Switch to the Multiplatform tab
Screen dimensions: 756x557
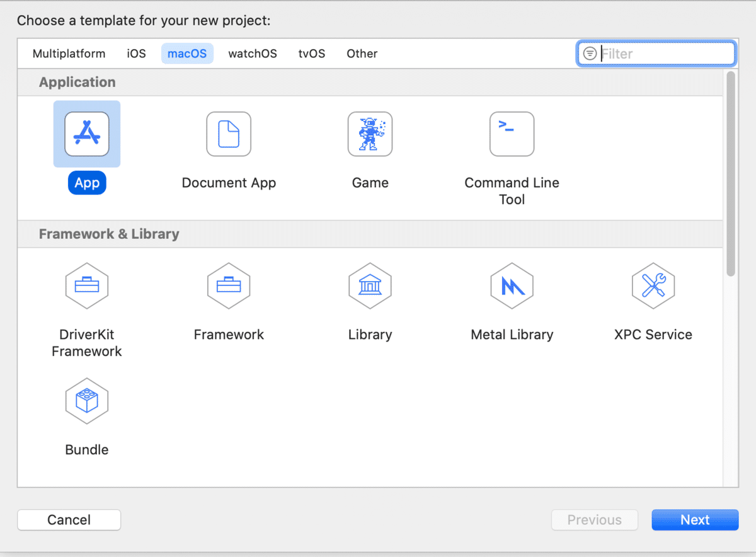pyautogui.click(x=69, y=54)
